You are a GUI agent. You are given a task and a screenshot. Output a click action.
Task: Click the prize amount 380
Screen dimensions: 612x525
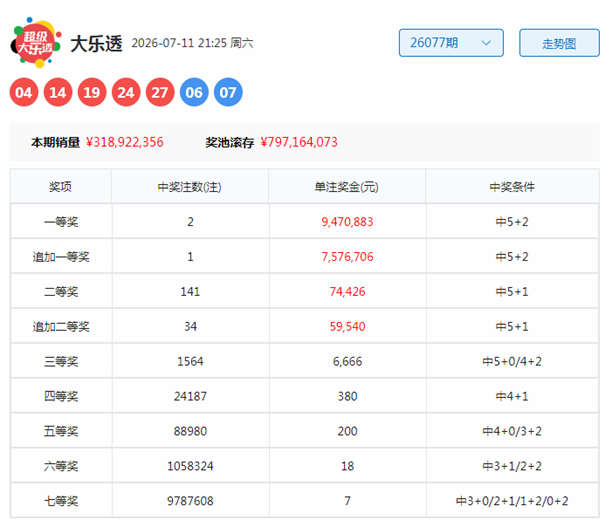coord(347,396)
